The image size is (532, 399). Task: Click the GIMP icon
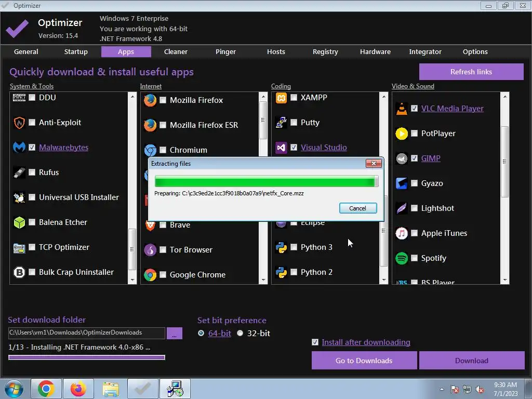(x=402, y=158)
